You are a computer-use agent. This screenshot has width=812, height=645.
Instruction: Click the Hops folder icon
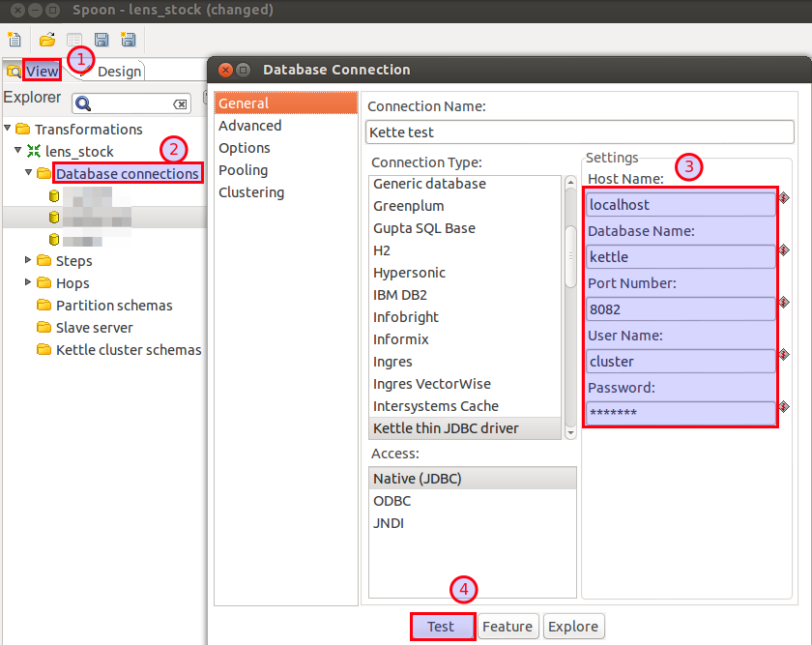[x=44, y=282]
